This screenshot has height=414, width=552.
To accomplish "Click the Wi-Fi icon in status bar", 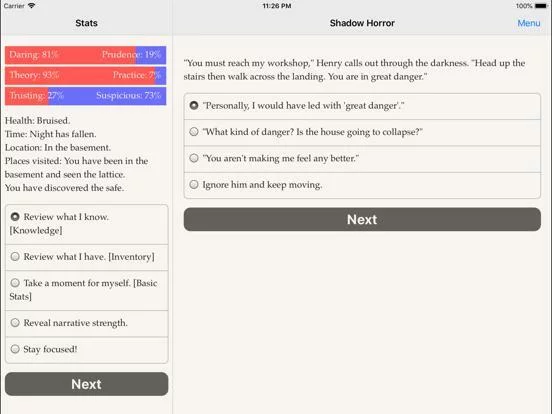I will tap(31, 6).
